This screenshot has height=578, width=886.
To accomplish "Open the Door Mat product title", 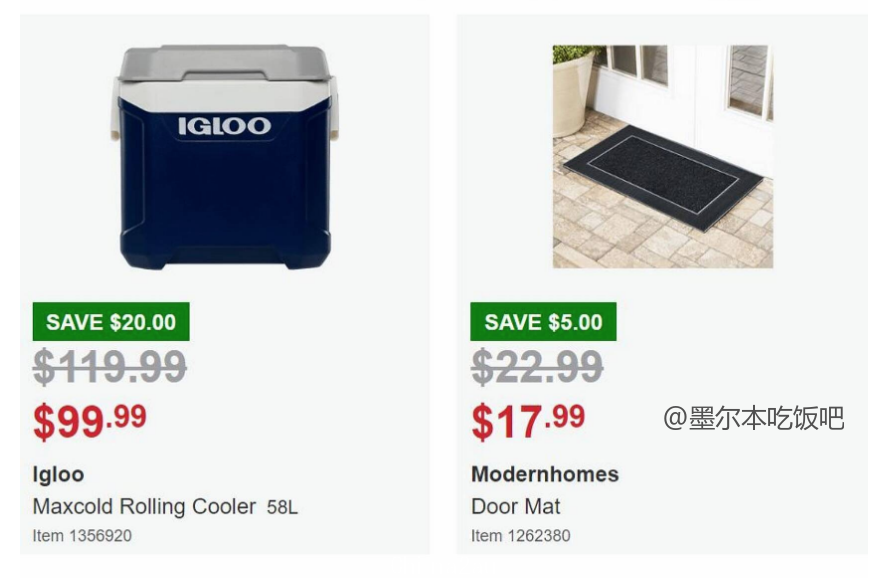I will (515, 506).
